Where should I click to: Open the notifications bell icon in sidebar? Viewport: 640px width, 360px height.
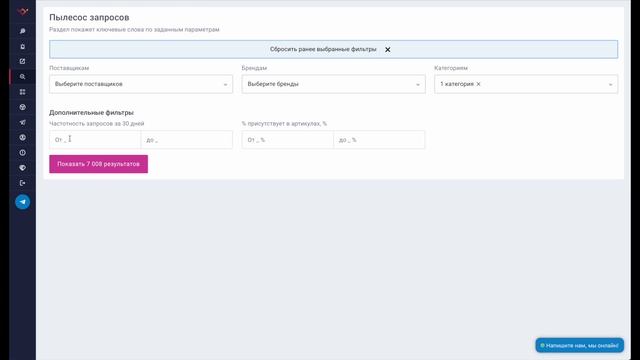(x=22, y=47)
